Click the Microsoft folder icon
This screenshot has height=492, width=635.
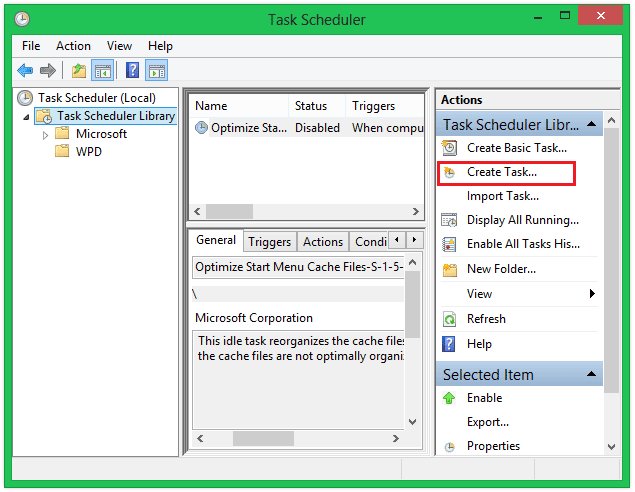pyautogui.click(x=62, y=133)
